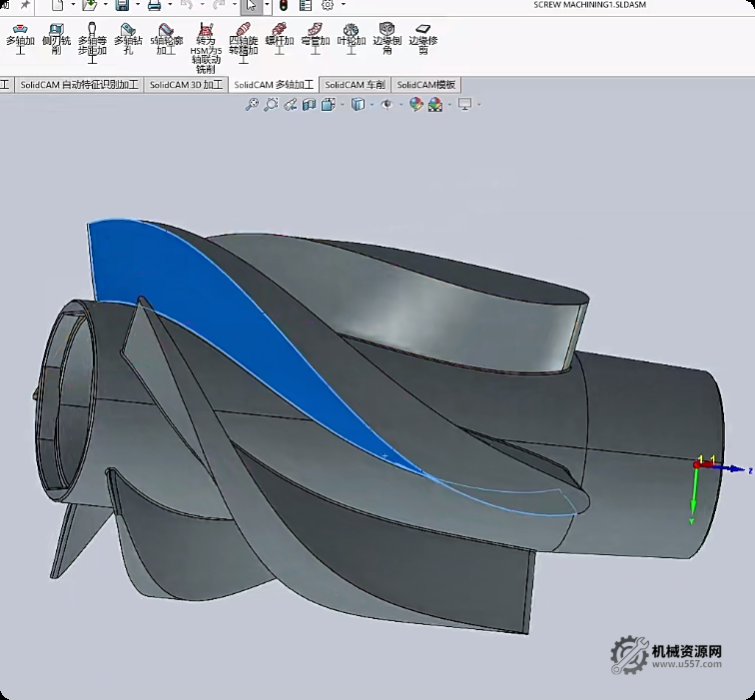Screen dimensions: 755x700
Task: Expand the Display Style dropdown arrow
Action: click(x=370, y=104)
